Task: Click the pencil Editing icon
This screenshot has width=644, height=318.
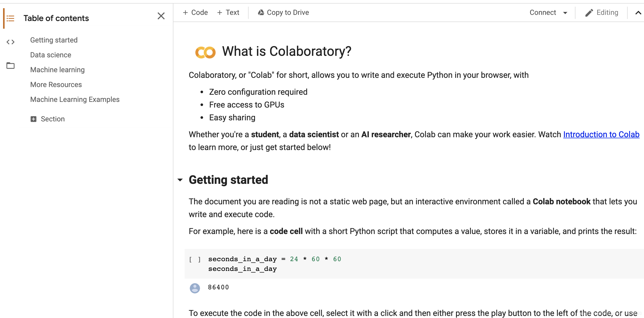Action: (x=589, y=13)
